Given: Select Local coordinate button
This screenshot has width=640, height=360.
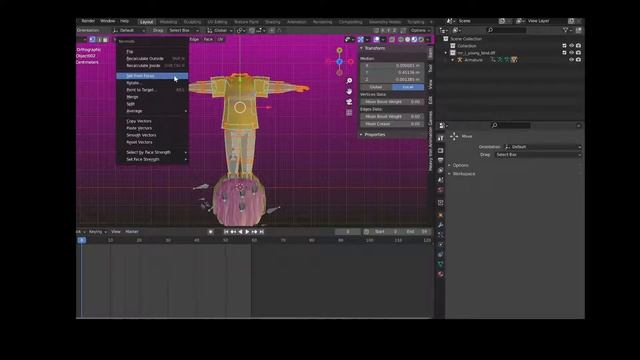Looking at the screenshot, I should click(x=408, y=87).
